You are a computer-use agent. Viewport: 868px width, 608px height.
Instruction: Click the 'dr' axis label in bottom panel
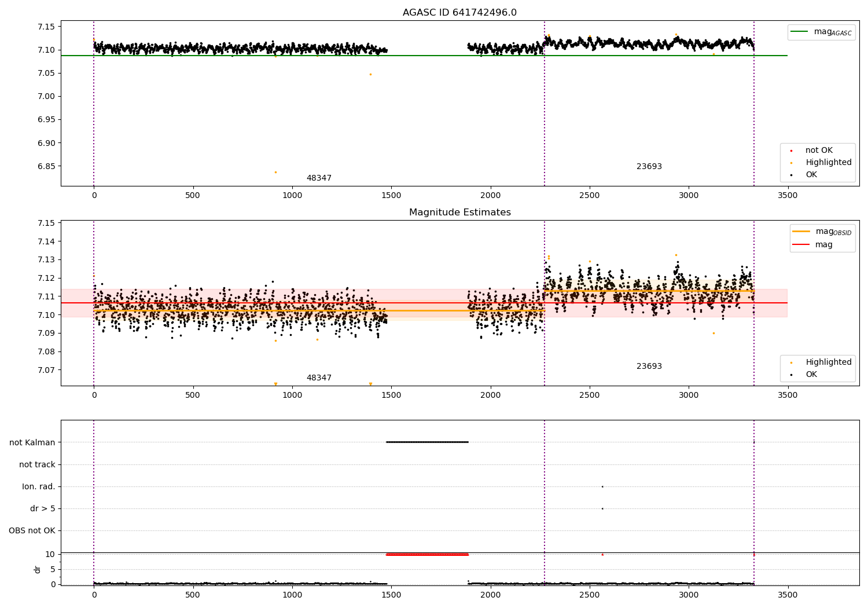(x=38, y=569)
